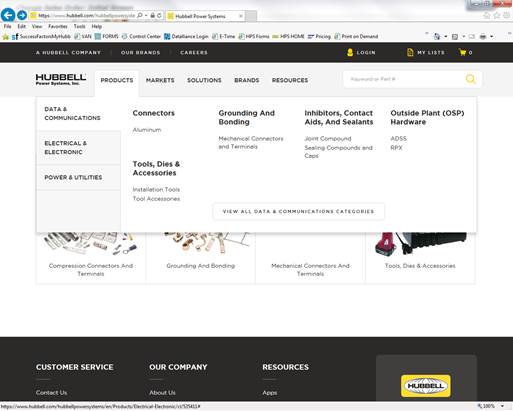Open the Favorites menu
Image resolution: width=513 pixels, height=411 pixels.
(x=58, y=26)
